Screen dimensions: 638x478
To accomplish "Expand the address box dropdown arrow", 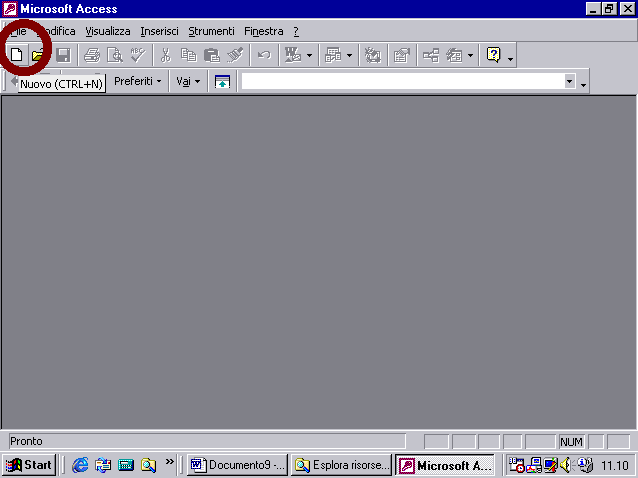I will 570,81.
